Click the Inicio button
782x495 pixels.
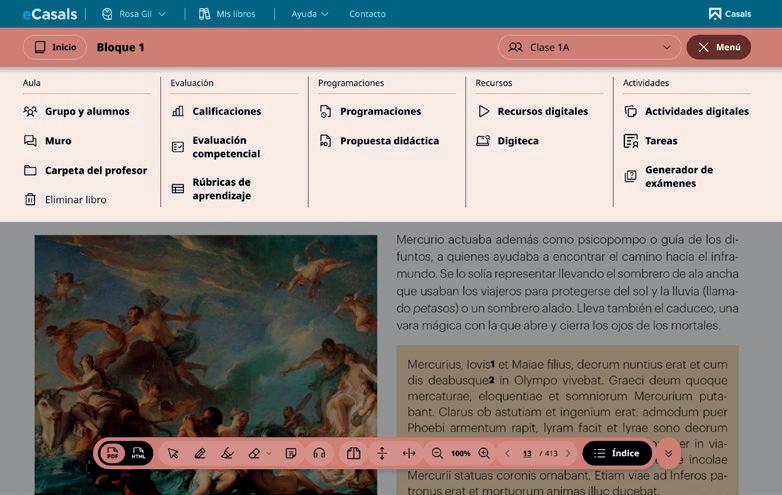coord(55,47)
